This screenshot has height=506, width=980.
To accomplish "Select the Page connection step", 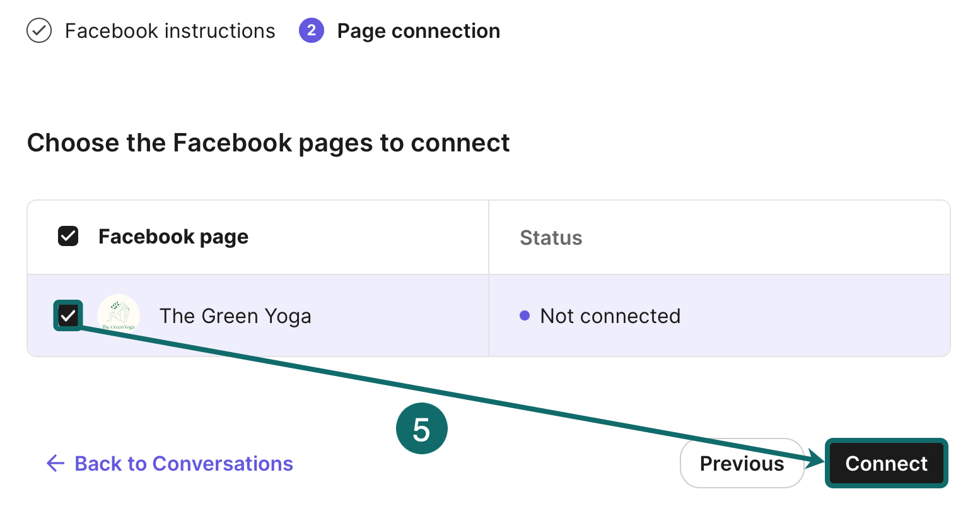I will tap(419, 30).
